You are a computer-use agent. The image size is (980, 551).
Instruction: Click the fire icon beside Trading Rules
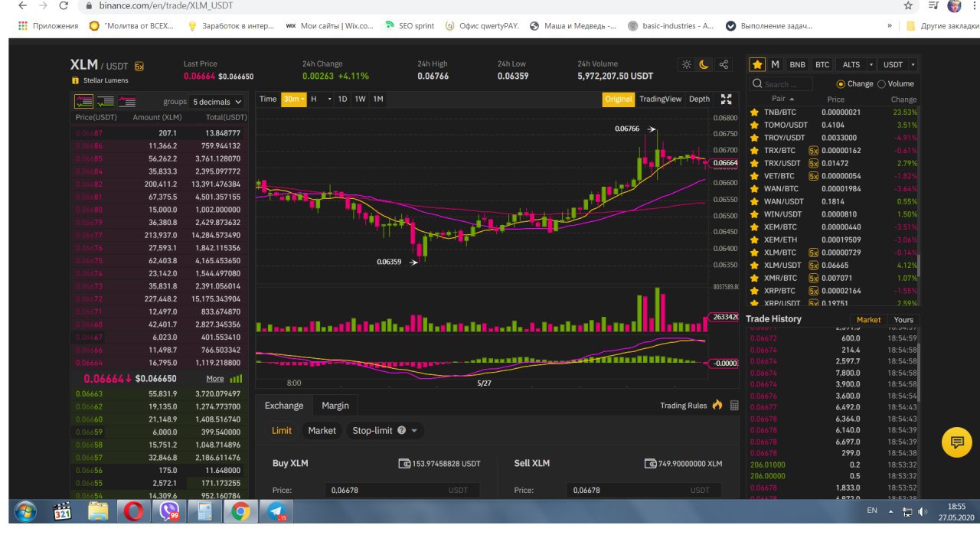pos(717,406)
